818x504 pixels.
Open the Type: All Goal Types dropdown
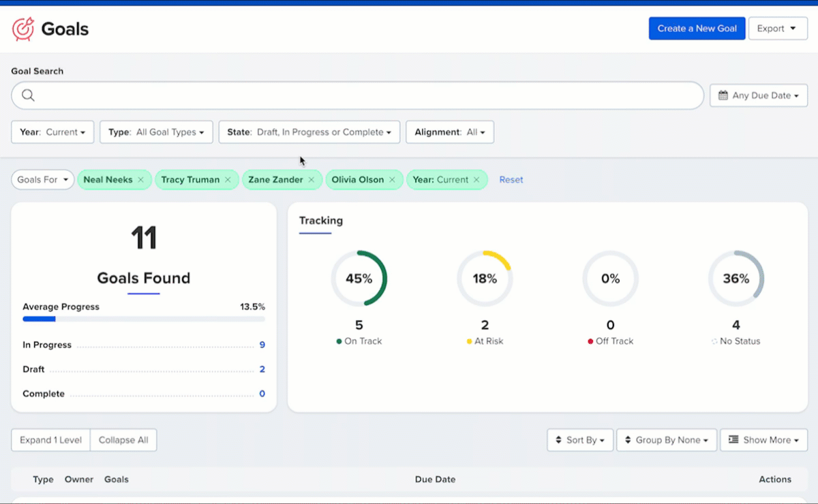coord(156,132)
